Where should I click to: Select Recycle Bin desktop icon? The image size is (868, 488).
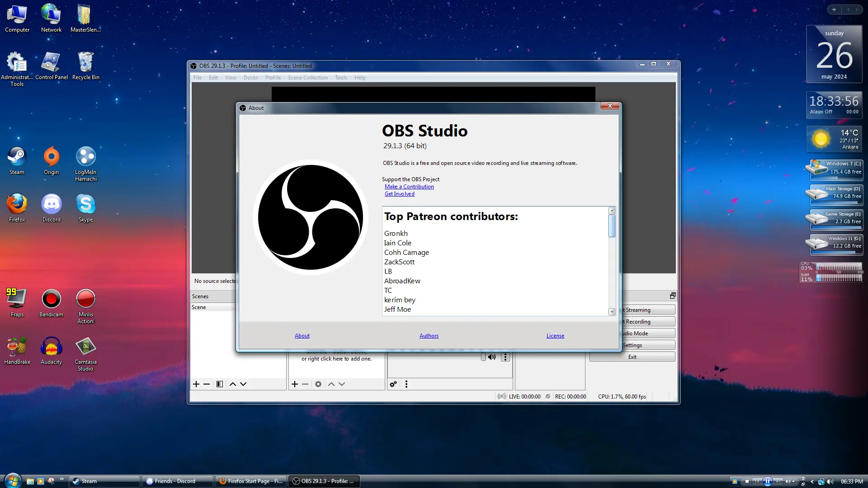[85, 66]
